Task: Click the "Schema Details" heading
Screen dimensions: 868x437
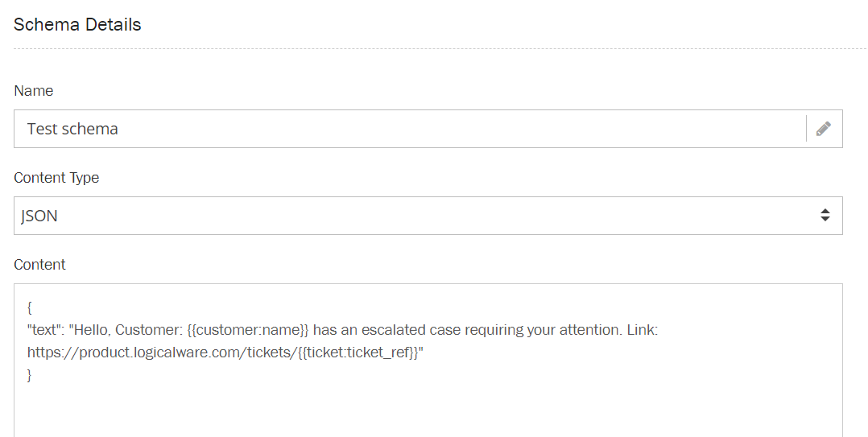Action: [x=77, y=25]
